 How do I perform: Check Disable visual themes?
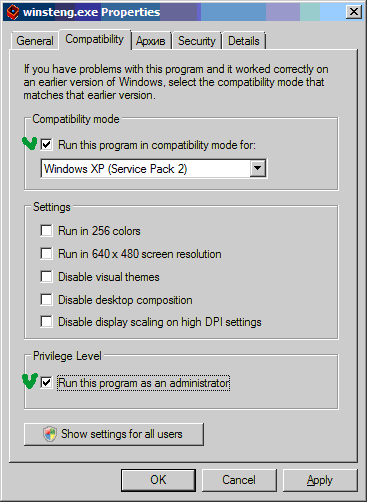46,277
